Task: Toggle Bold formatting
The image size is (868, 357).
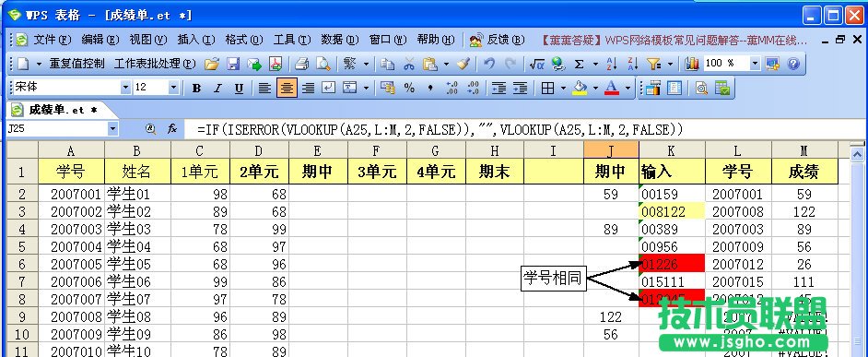Action: [x=196, y=88]
